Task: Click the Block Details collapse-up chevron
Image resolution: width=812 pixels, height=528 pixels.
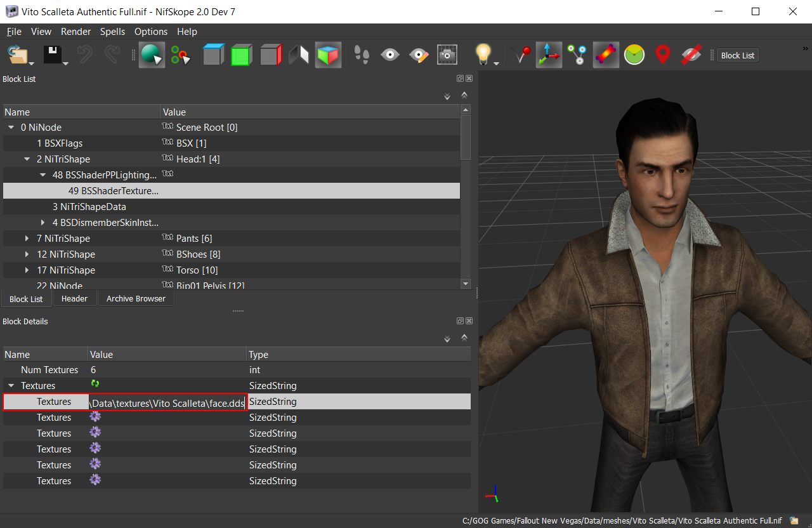Action: (x=464, y=338)
